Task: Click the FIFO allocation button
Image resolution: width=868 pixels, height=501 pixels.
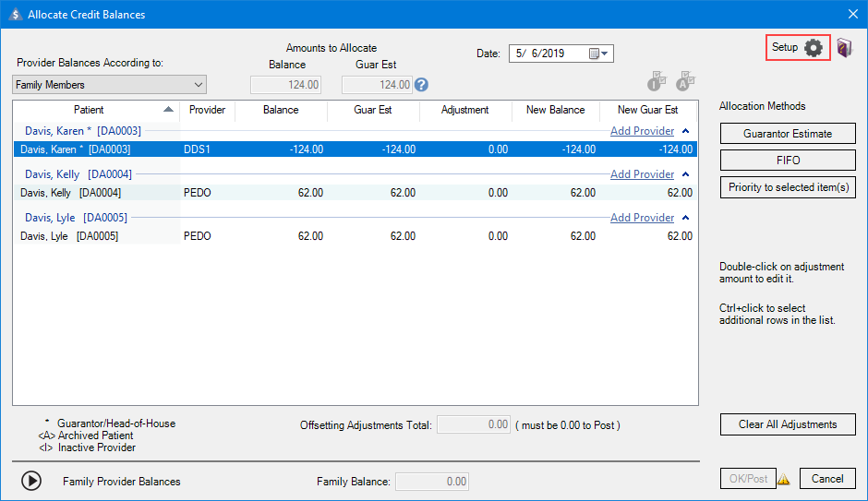Action: [x=787, y=161]
